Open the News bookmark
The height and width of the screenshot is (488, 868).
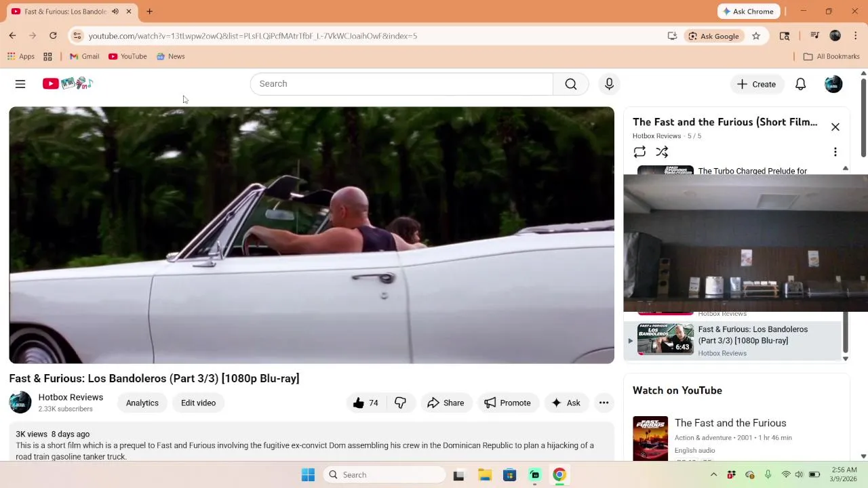(x=170, y=56)
